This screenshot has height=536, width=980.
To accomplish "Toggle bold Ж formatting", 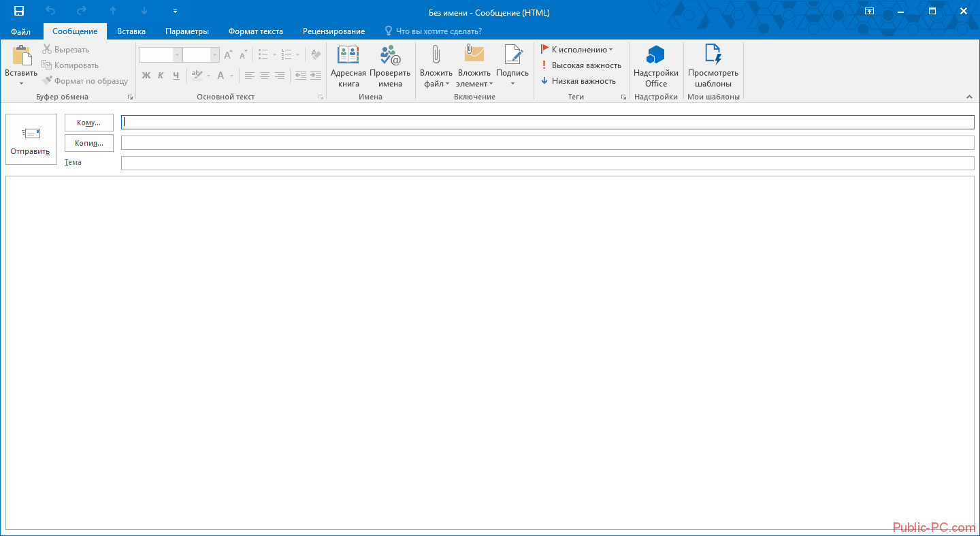I will tap(146, 76).
